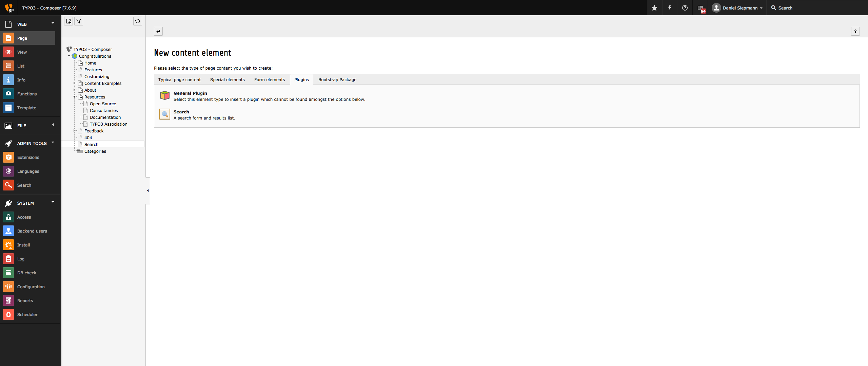The width and height of the screenshot is (868, 366).
Task: Open the flush cache lightning icon
Action: 670,8
